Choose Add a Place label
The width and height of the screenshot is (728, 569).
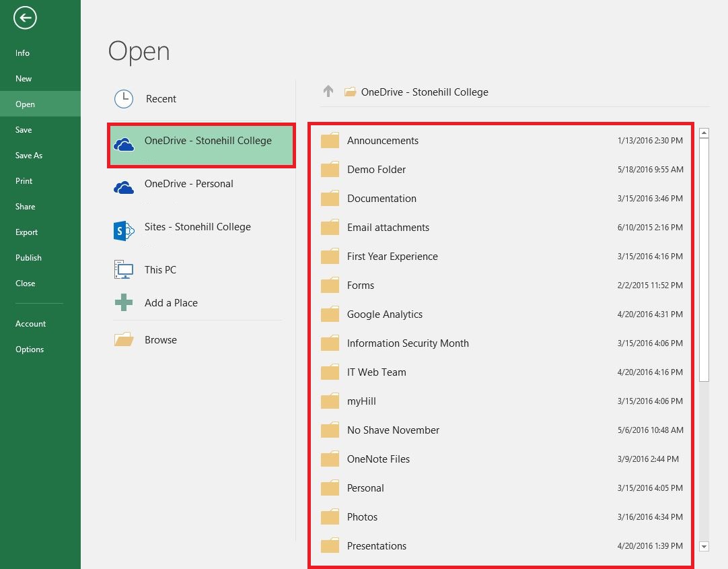click(x=172, y=303)
